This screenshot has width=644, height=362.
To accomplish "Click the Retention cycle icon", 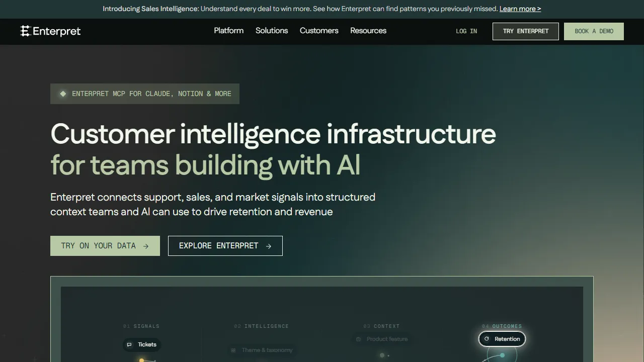I will (x=487, y=339).
